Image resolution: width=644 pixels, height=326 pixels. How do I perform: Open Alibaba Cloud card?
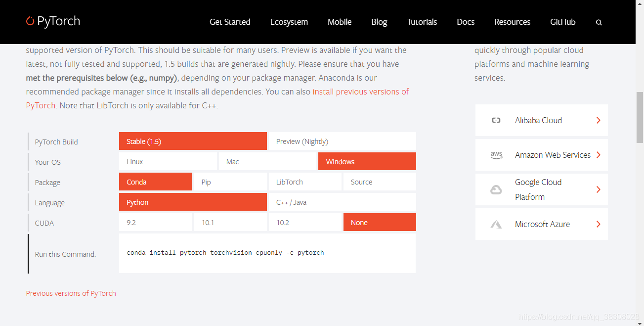(542, 120)
